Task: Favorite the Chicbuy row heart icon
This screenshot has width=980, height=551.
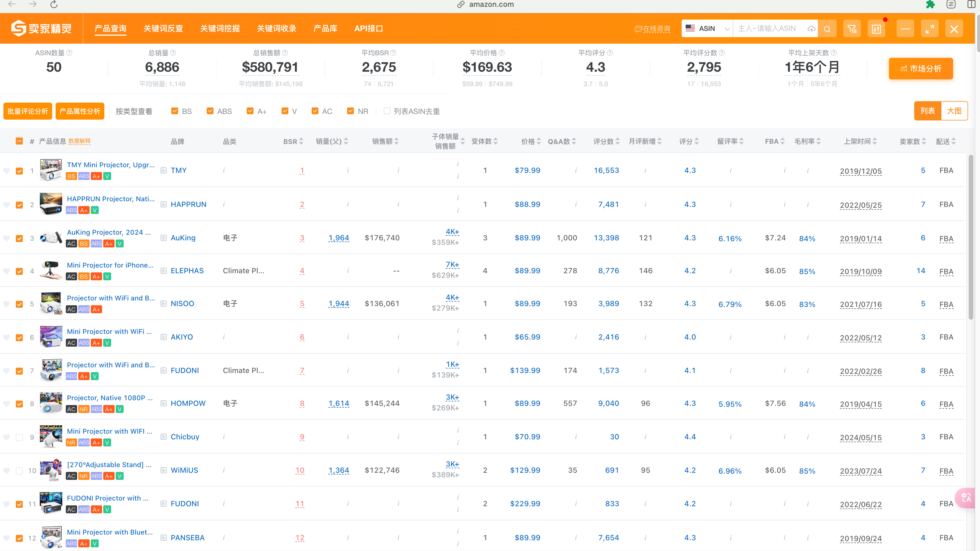Action: click(x=7, y=437)
